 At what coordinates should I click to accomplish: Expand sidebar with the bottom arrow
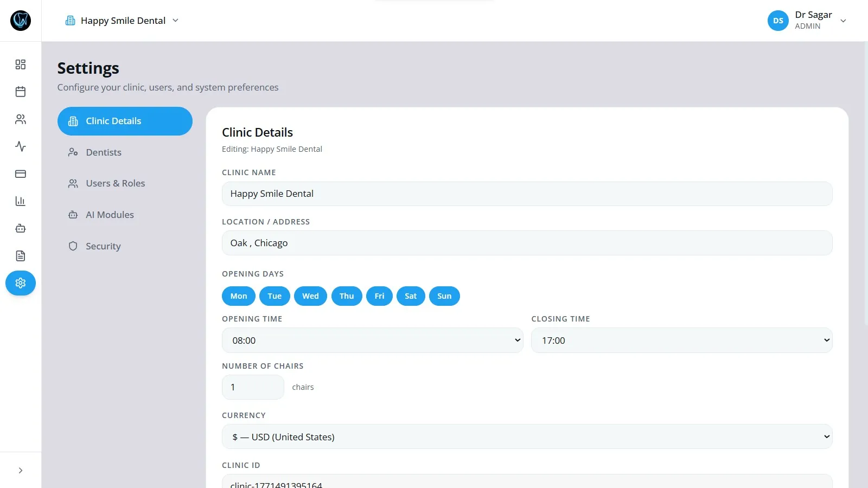click(21, 471)
